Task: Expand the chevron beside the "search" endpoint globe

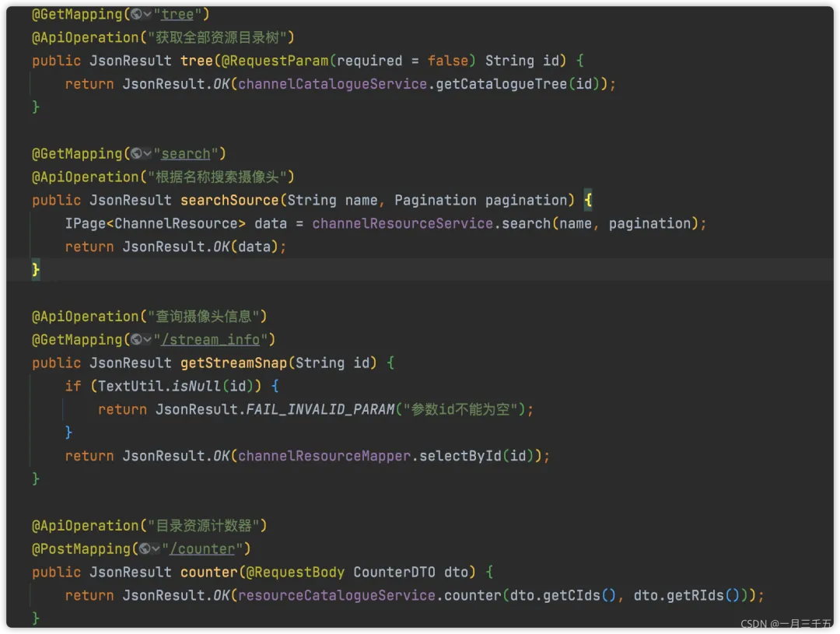Action: (x=148, y=153)
